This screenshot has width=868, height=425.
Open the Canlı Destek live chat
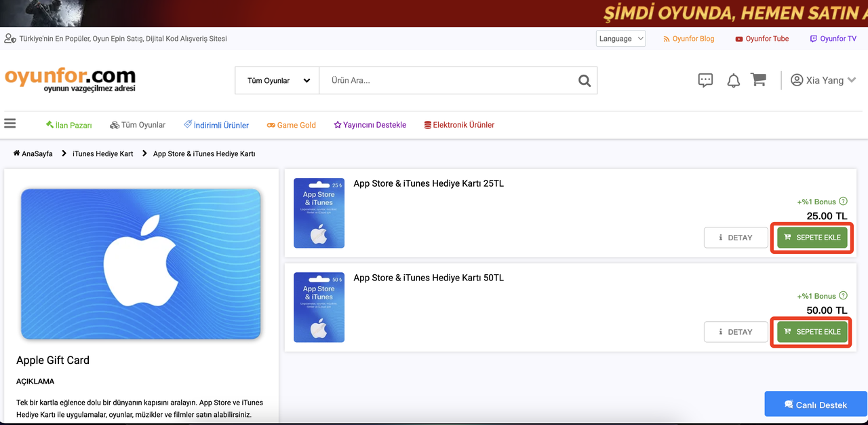815,405
